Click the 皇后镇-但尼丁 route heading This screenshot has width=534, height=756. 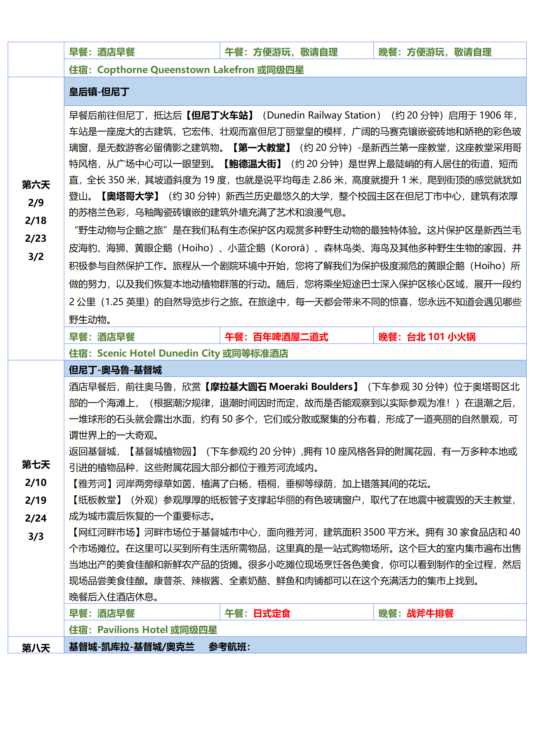pyautogui.click(x=99, y=92)
